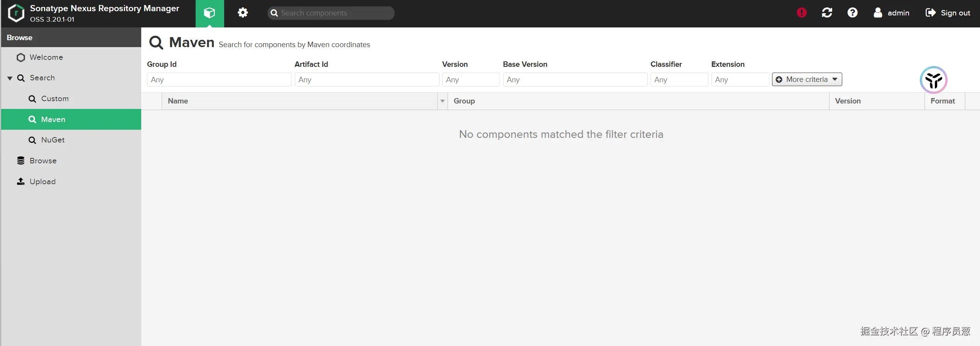980x346 pixels.
Task: Open the Browse cube icon in header
Action: click(x=210, y=14)
